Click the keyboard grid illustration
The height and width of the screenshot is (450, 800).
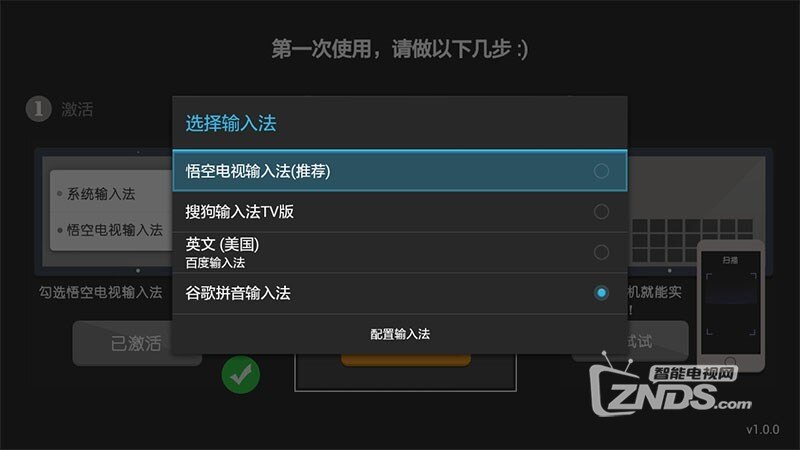click(692, 240)
